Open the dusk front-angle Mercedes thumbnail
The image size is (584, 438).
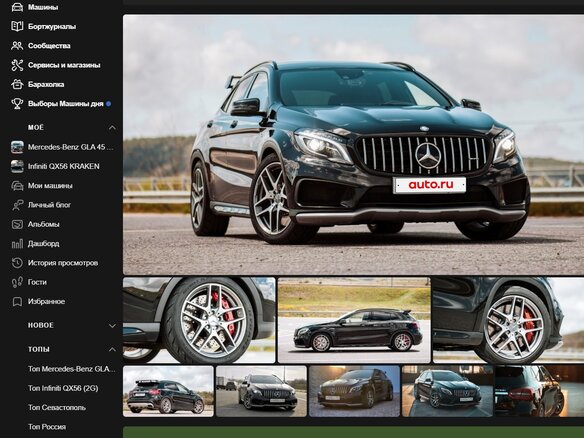pyautogui.click(x=354, y=391)
